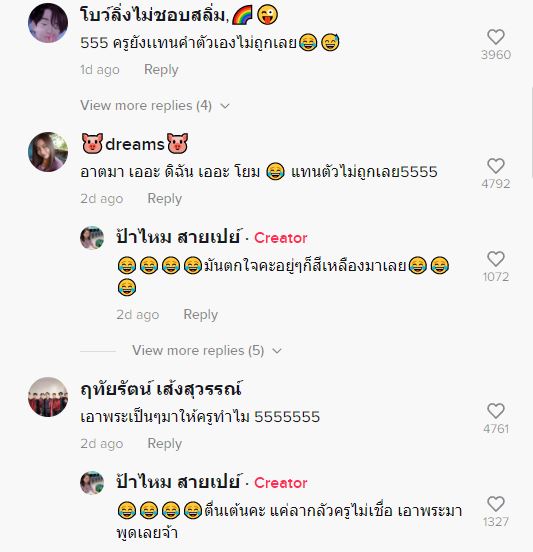Screen dimensions: 533x552
Task: Open the creator's name in the last reply
Action: [x=178, y=482]
